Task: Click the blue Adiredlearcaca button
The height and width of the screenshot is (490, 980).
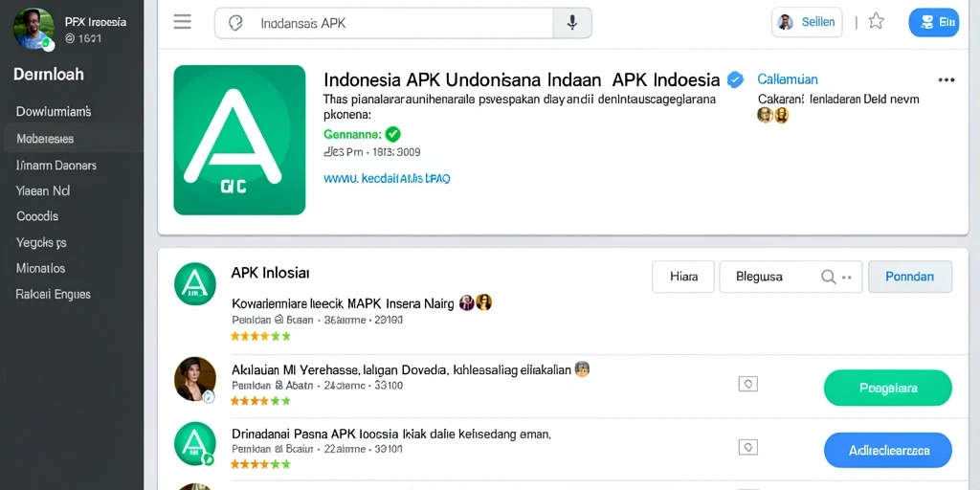Action: click(888, 450)
